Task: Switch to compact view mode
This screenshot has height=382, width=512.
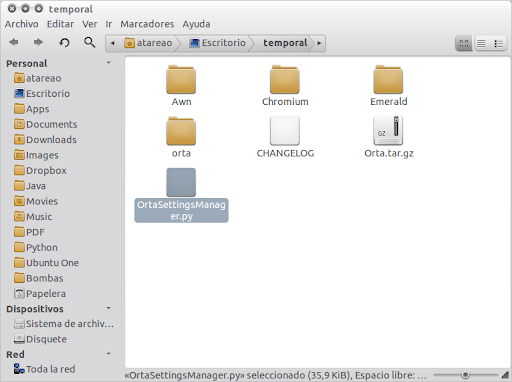Action: point(498,43)
